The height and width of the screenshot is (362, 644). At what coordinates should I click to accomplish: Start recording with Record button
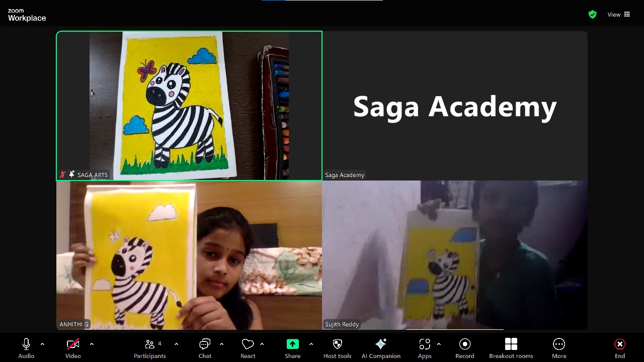tap(465, 348)
